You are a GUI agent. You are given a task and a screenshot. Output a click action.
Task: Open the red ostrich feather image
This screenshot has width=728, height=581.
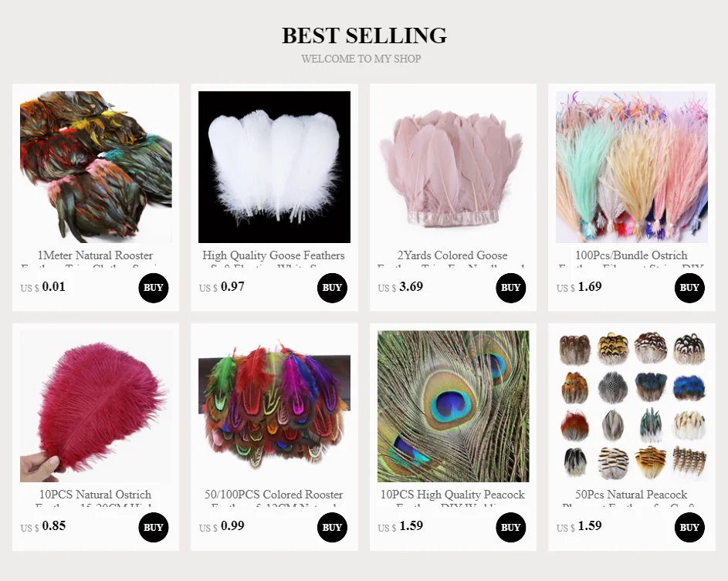pos(96,406)
